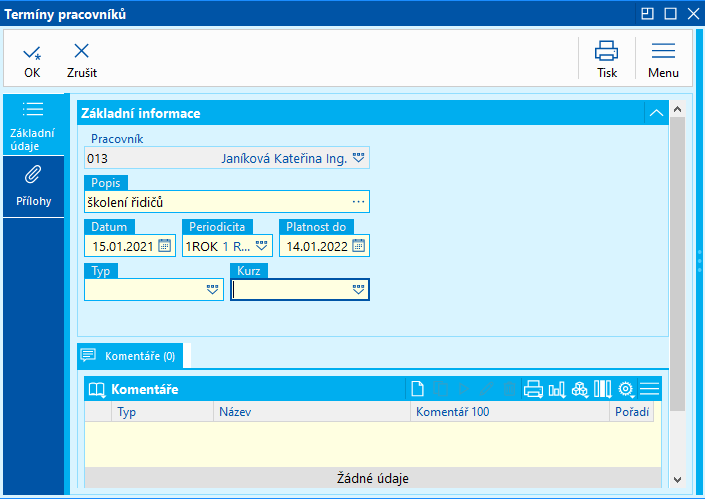Screen dimensions: 705x499
Task: Close the Termíny pracovníků window
Action: tap(693, 14)
